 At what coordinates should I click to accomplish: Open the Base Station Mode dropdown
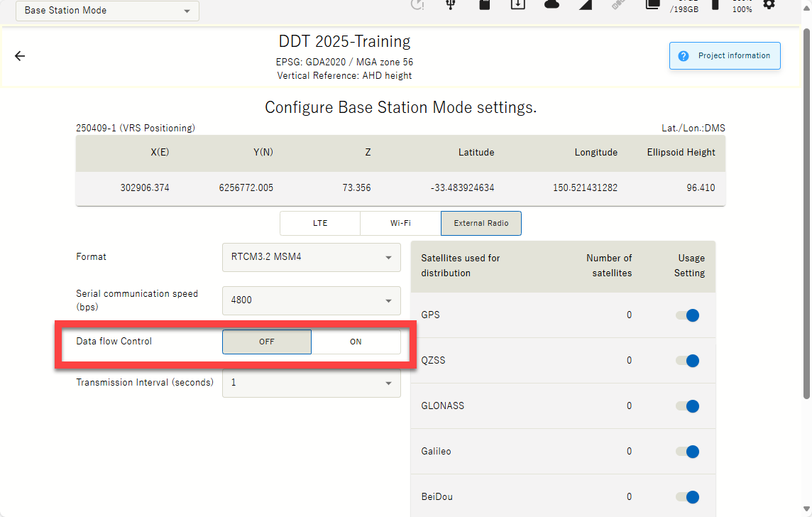[108, 11]
